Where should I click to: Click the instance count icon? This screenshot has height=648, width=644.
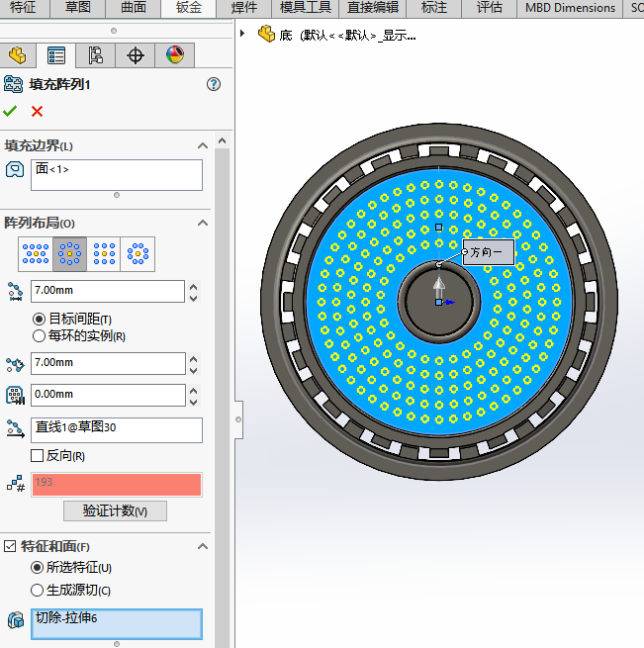16,484
